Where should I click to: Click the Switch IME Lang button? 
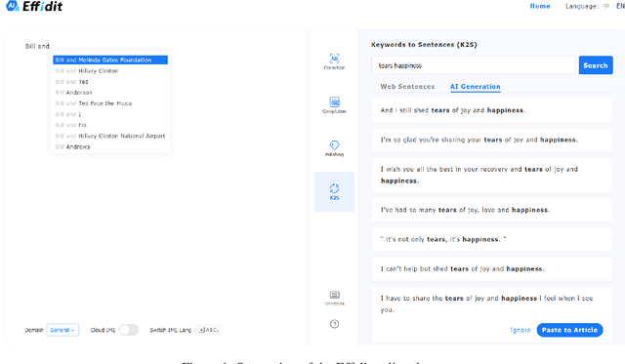pyautogui.click(x=208, y=330)
